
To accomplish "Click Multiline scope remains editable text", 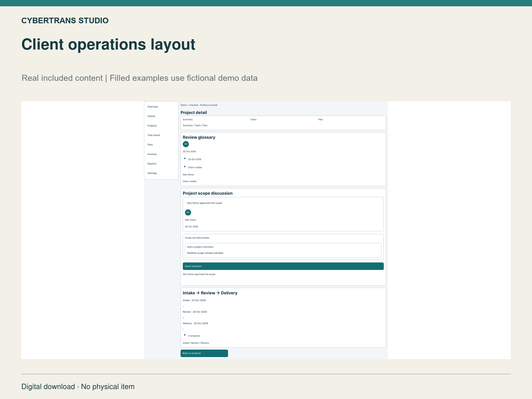I will point(205,253).
